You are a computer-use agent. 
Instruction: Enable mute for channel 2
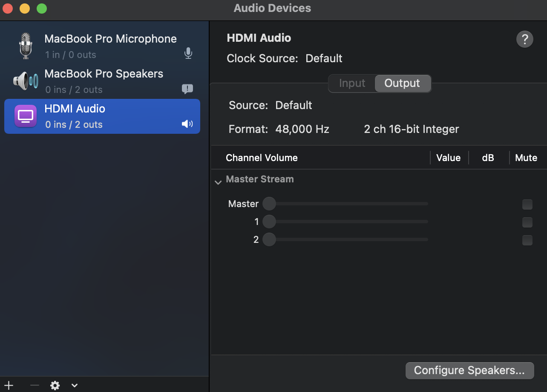pos(527,240)
